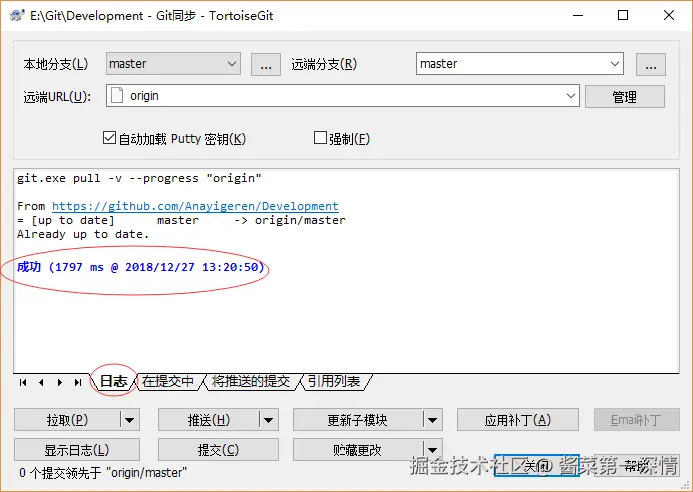Open the 将推送的提交 tab

coord(251,381)
